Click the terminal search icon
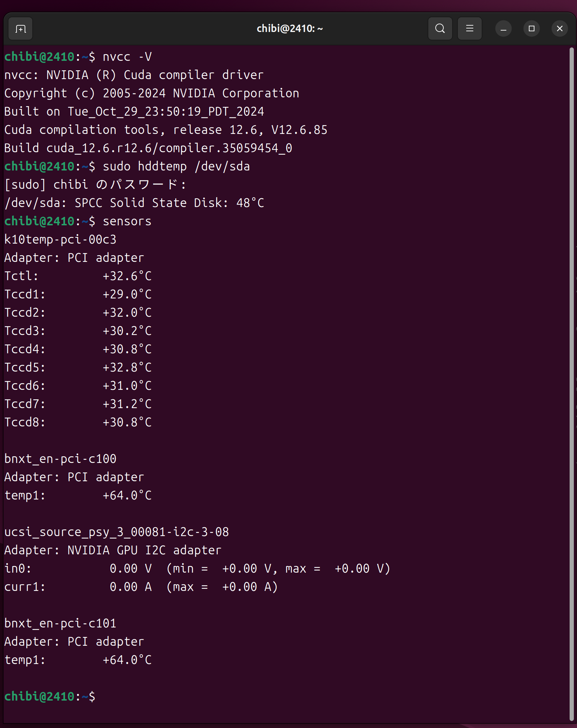Viewport: 577px width, 728px height. 440,29
